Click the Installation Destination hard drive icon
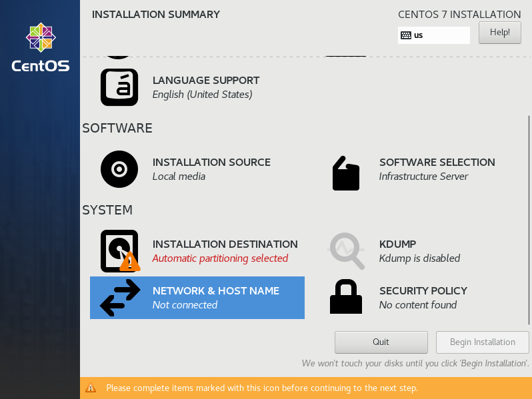The height and width of the screenshot is (399, 532). 120,251
